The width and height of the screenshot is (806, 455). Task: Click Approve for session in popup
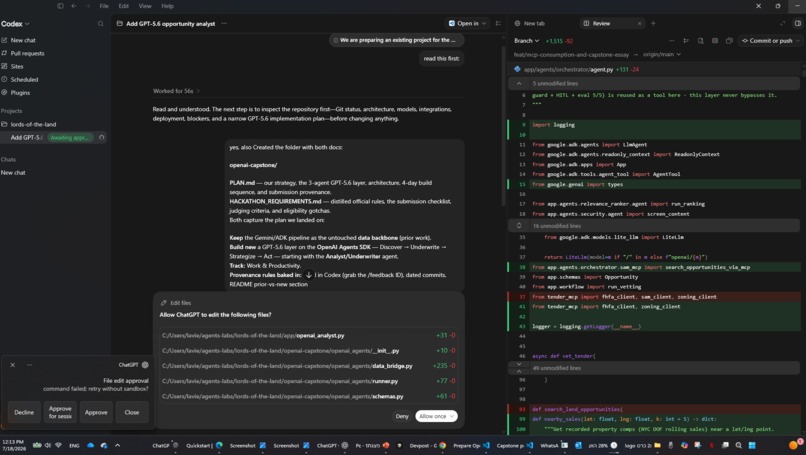[x=60, y=412]
